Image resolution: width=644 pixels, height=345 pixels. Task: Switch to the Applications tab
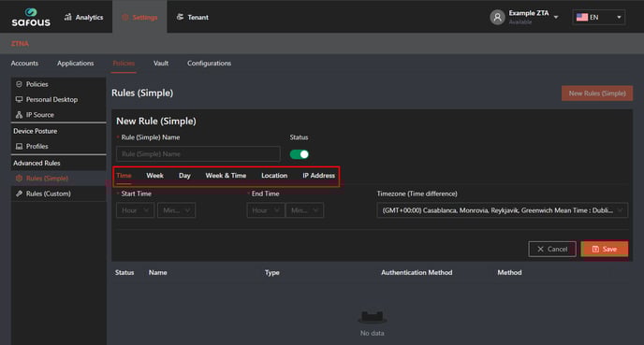click(x=76, y=64)
